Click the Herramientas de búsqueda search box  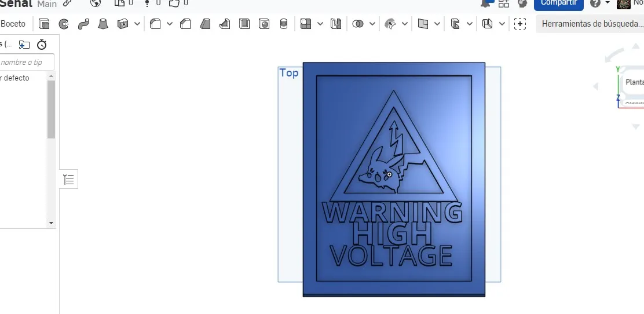coord(592,24)
